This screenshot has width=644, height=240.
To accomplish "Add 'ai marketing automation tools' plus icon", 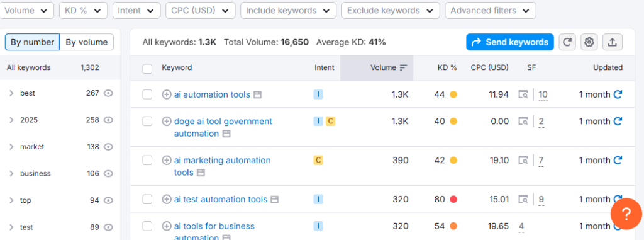I will pyautogui.click(x=166, y=161).
